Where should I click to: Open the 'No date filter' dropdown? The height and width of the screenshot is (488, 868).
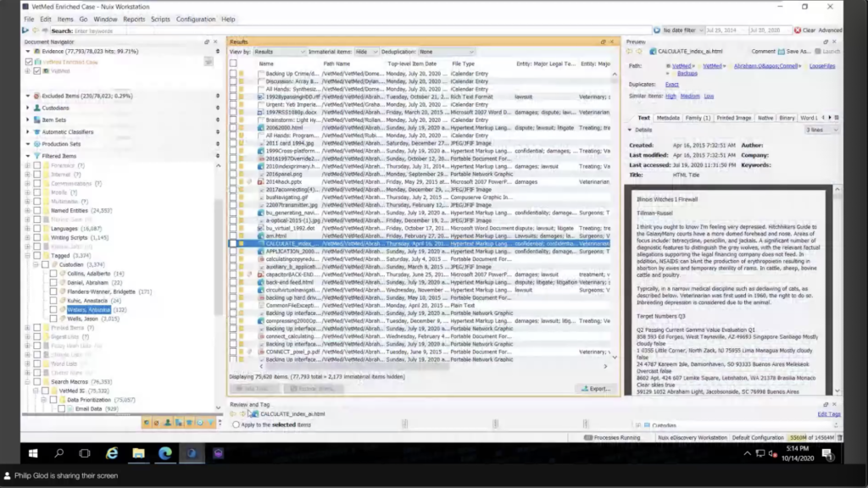pyautogui.click(x=683, y=30)
